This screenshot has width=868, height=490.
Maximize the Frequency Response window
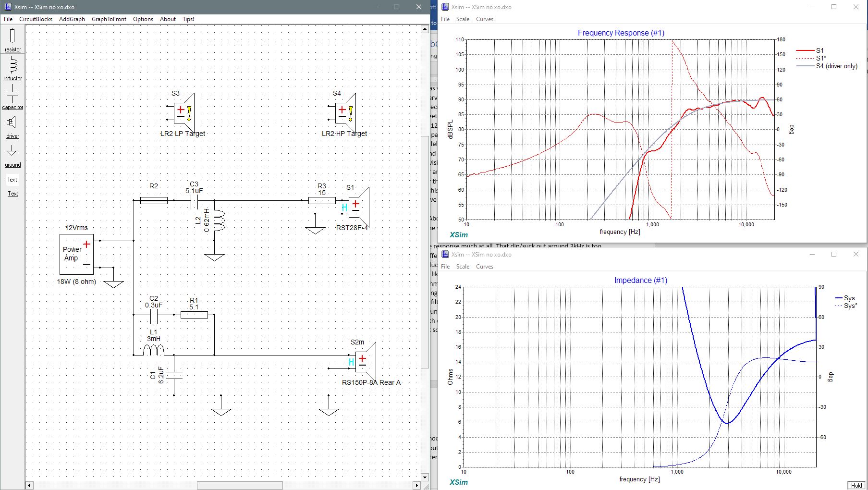point(834,7)
